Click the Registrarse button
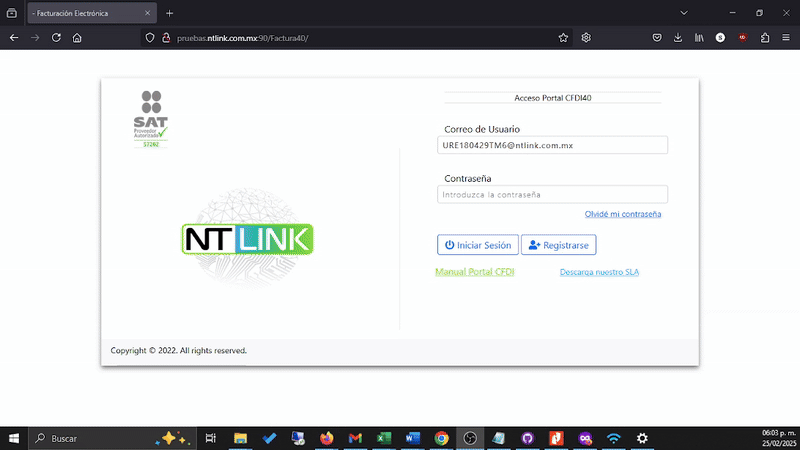 tap(559, 245)
